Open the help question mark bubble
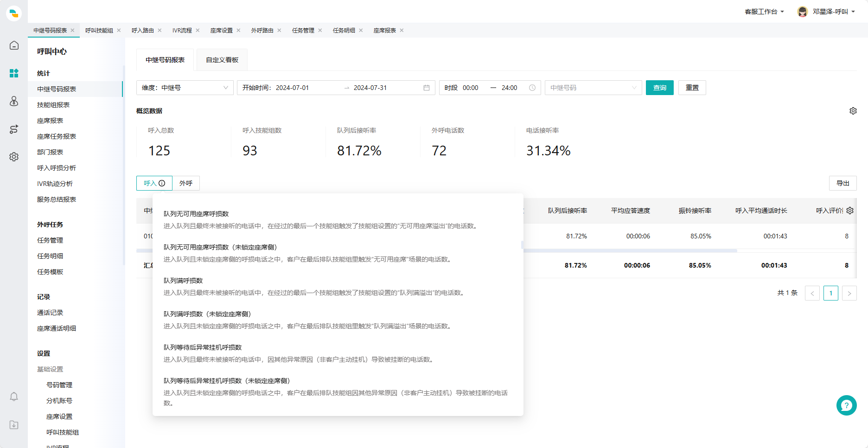The height and width of the screenshot is (448, 868). click(847, 405)
